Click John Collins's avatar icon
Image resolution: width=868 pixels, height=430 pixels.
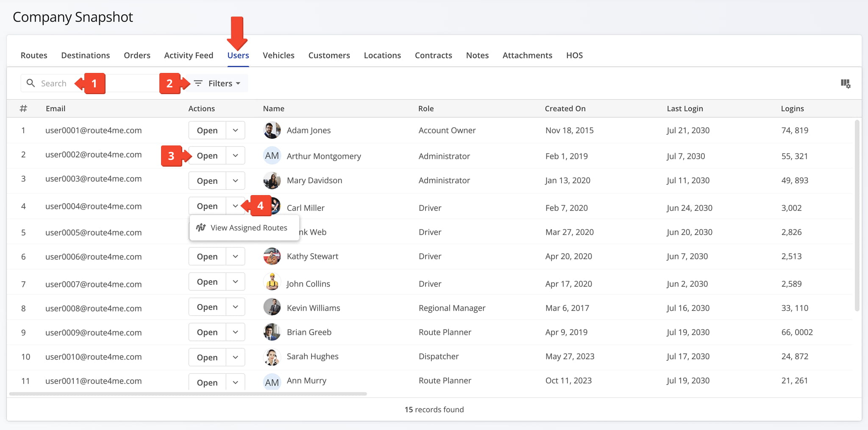272,282
